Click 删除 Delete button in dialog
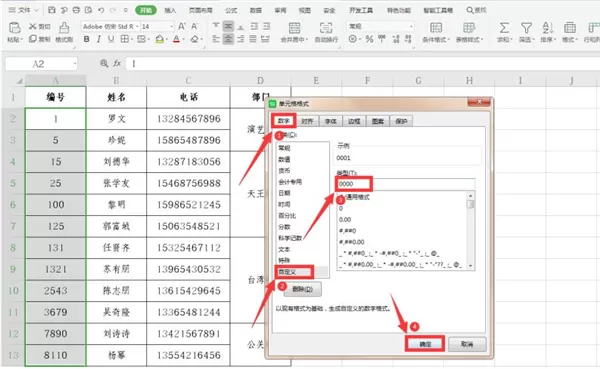 tap(302, 289)
